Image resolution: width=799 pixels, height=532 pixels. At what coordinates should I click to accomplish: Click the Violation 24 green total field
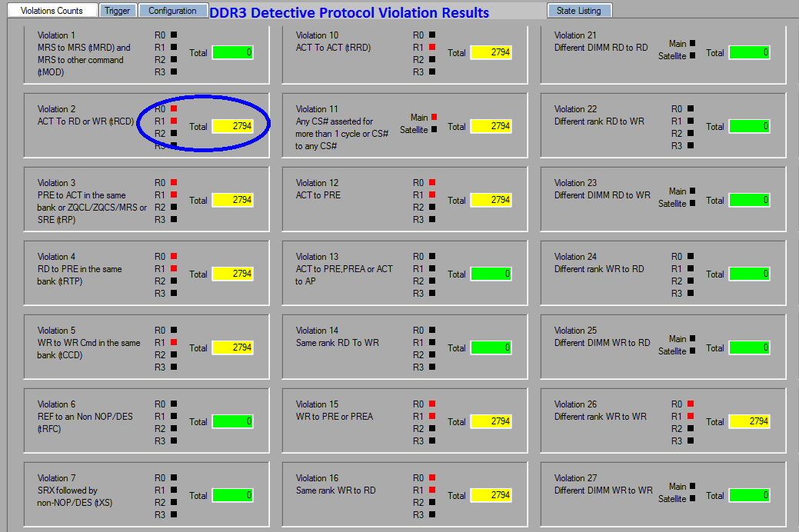750,274
